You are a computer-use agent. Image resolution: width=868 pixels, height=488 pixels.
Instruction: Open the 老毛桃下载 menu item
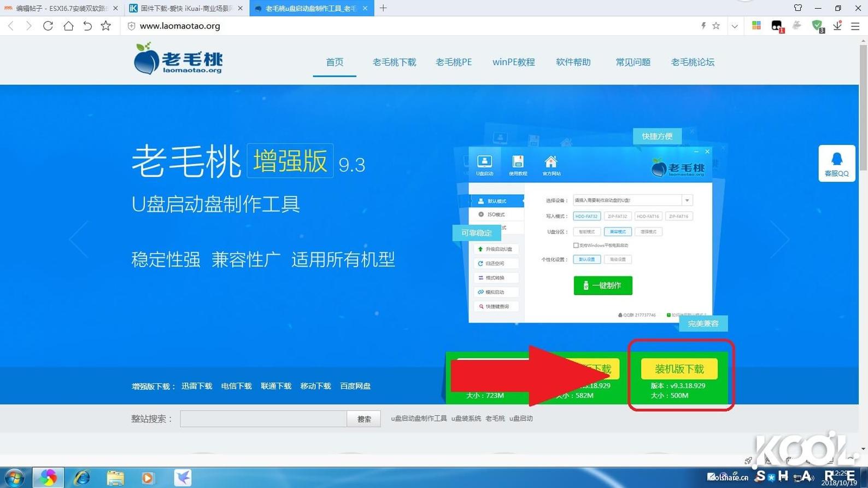[394, 62]
